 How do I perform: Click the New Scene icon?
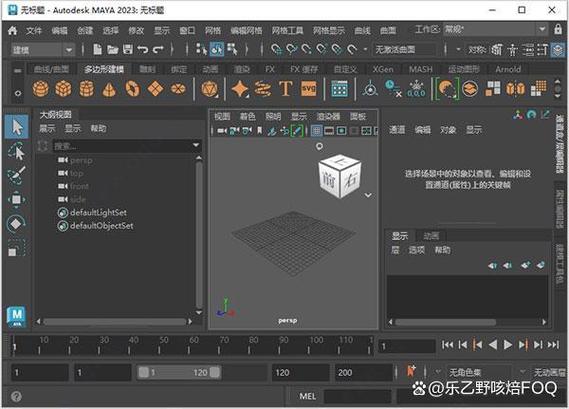tap(97, 49)
